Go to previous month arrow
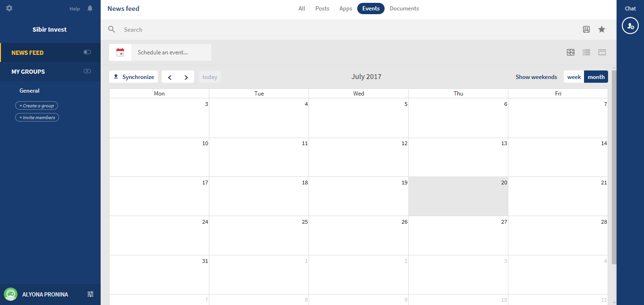Viewport: 644px width, 305px height. point(170,77)
